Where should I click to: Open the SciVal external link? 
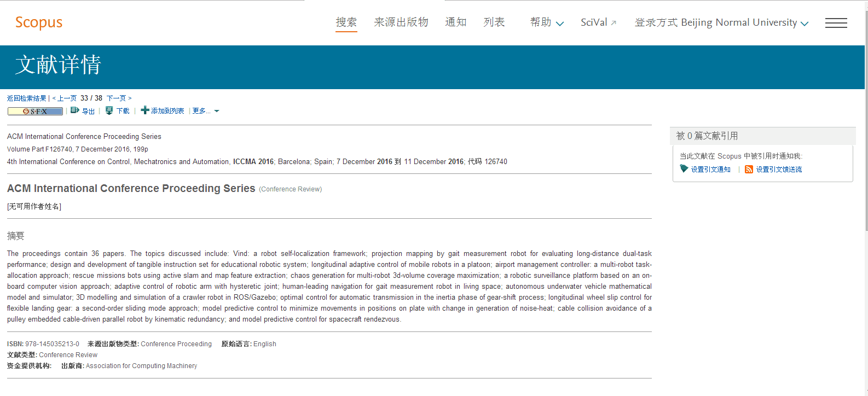tap(599, 22)
